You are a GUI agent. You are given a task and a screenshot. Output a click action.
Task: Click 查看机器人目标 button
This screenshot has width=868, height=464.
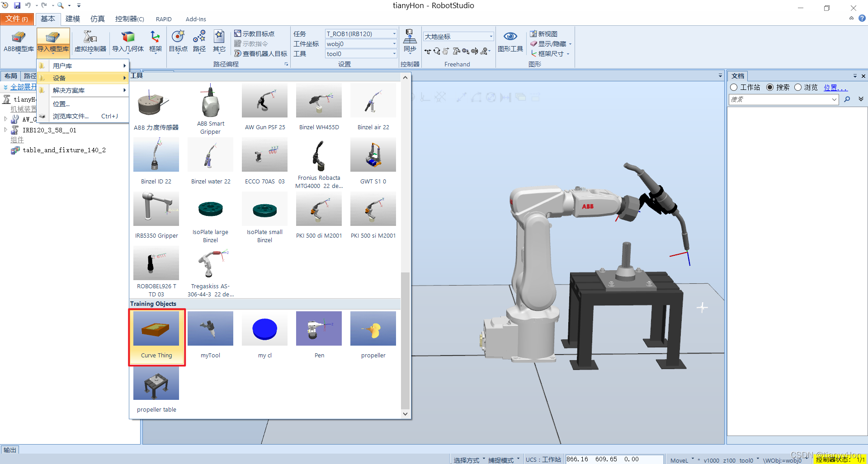point(260,54)
